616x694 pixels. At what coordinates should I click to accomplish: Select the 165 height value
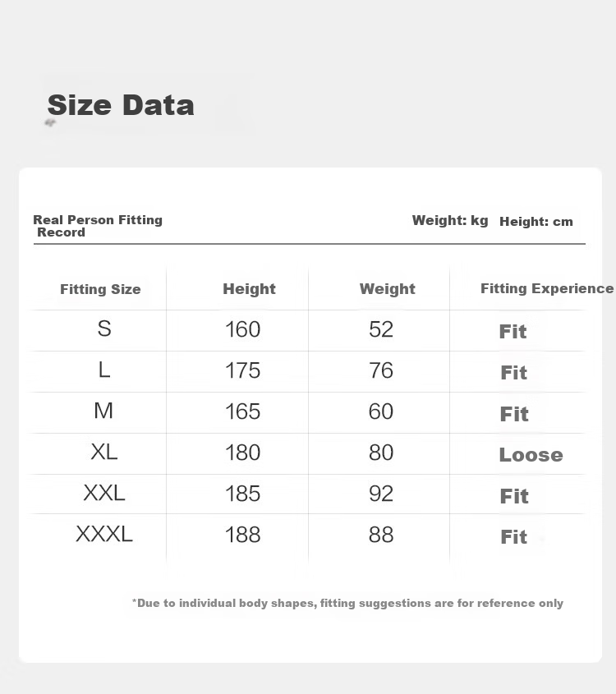pyautogui.click(x=242, y=411)
